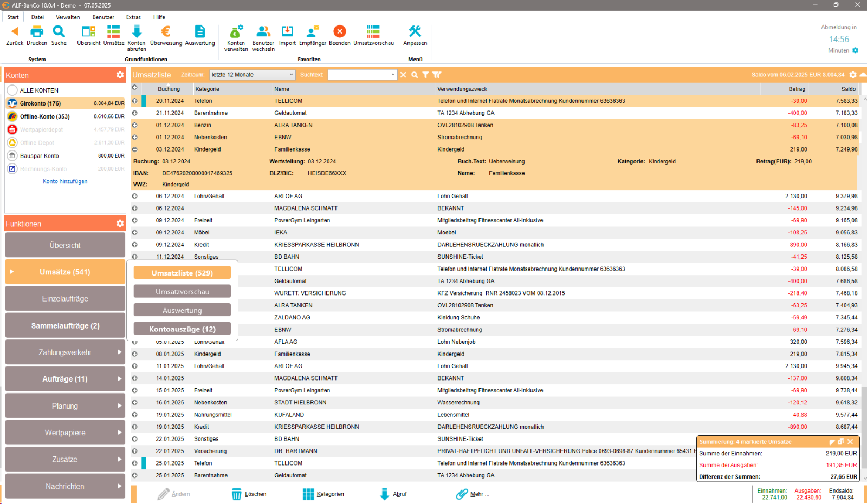Clear the search text with X

click(403, 75)
